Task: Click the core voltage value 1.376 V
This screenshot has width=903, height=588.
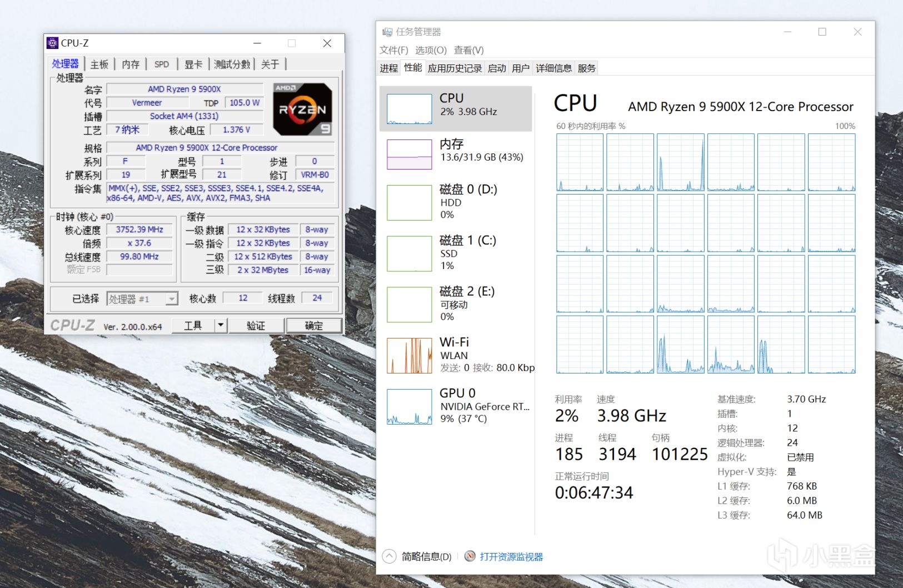Action: point(236,129)
